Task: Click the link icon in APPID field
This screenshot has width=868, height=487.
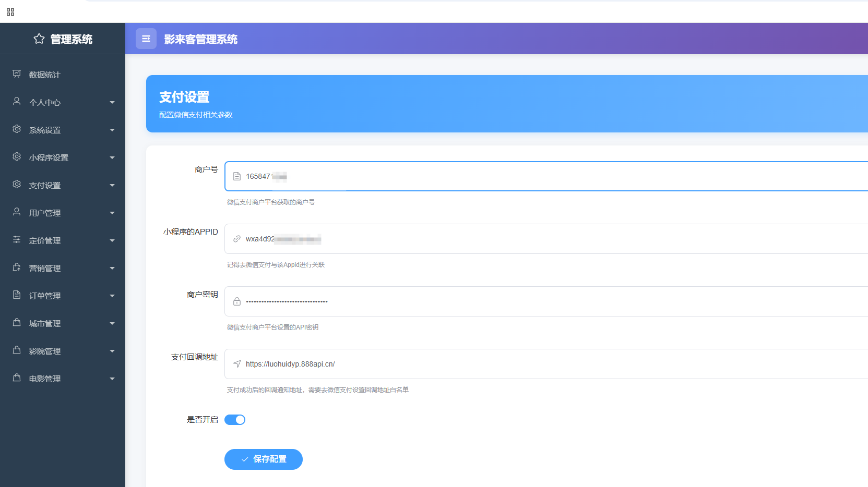Action: (237, 239)
